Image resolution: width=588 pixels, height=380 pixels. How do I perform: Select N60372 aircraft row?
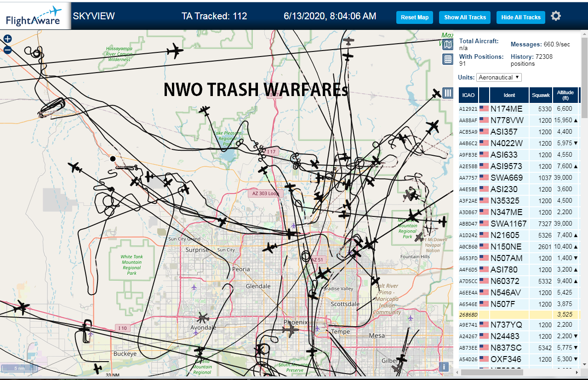519,281
